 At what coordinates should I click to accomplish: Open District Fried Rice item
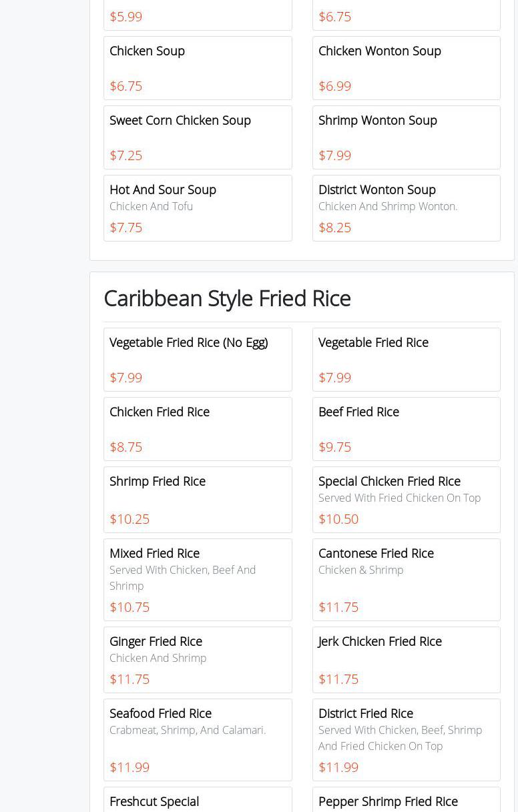(406, 740)
